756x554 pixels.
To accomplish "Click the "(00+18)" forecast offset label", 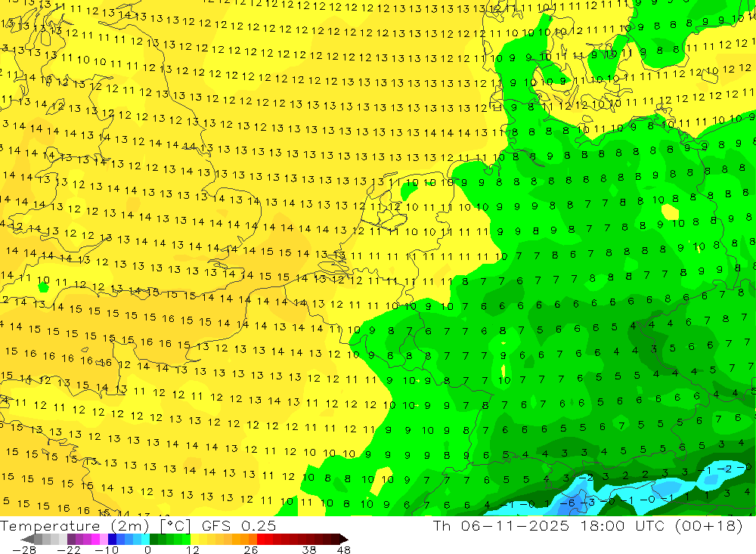I will (709, 525).
